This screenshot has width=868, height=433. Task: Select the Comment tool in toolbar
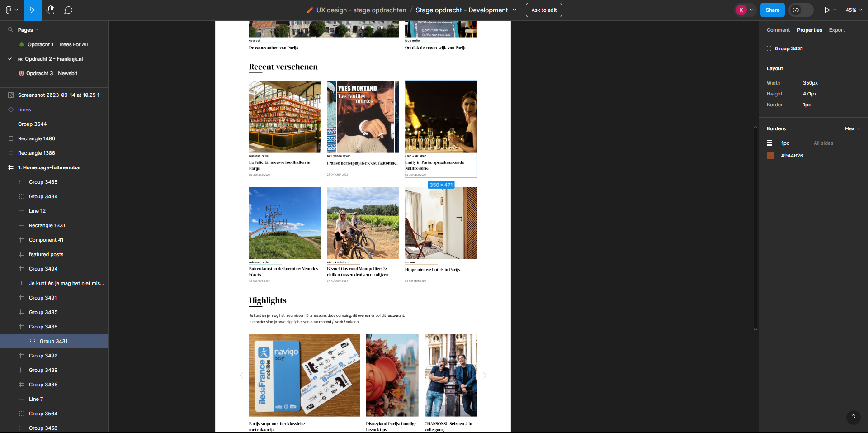tap(68, 10)
